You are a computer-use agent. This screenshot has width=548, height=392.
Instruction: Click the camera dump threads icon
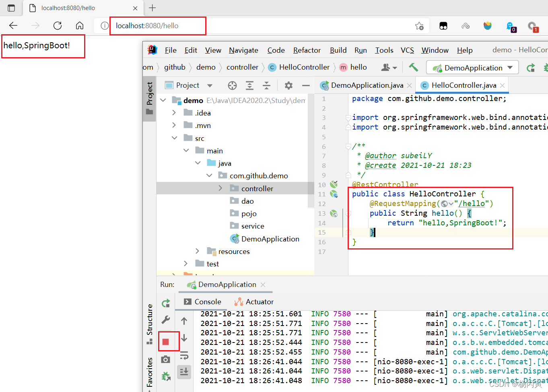pos(165,359)
